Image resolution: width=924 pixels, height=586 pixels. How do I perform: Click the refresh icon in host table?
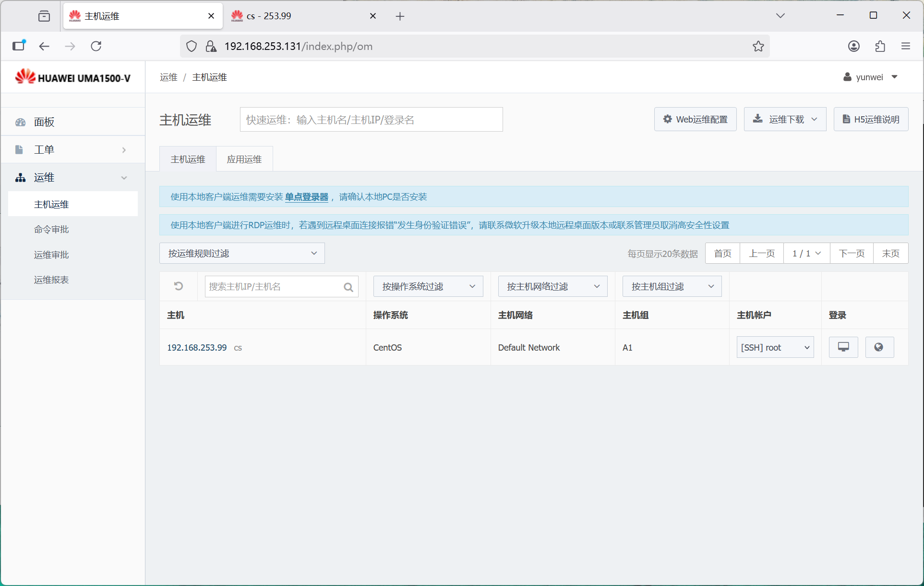point(179,286)
